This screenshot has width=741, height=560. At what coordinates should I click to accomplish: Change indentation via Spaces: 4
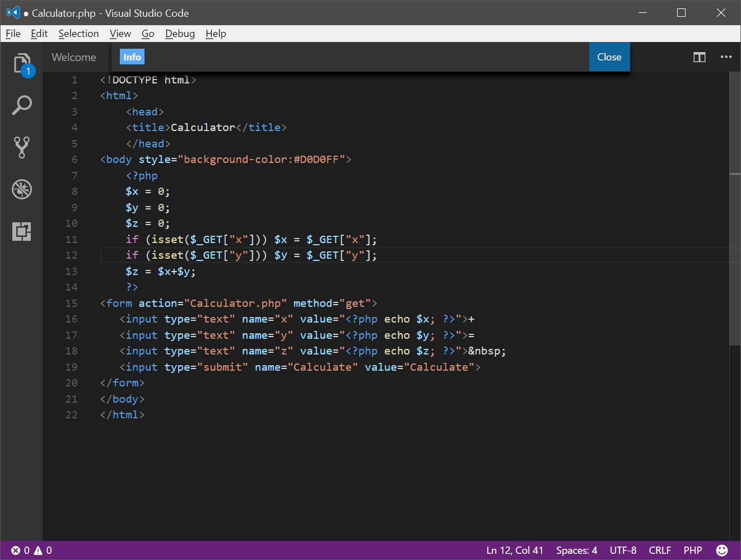[576, 550]
